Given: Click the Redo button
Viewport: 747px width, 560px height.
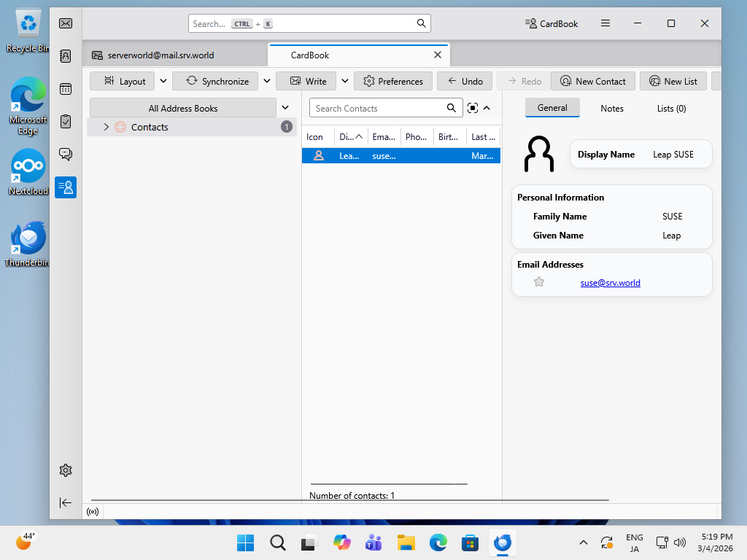Looking at the screenshot, I should coord(524,81).
